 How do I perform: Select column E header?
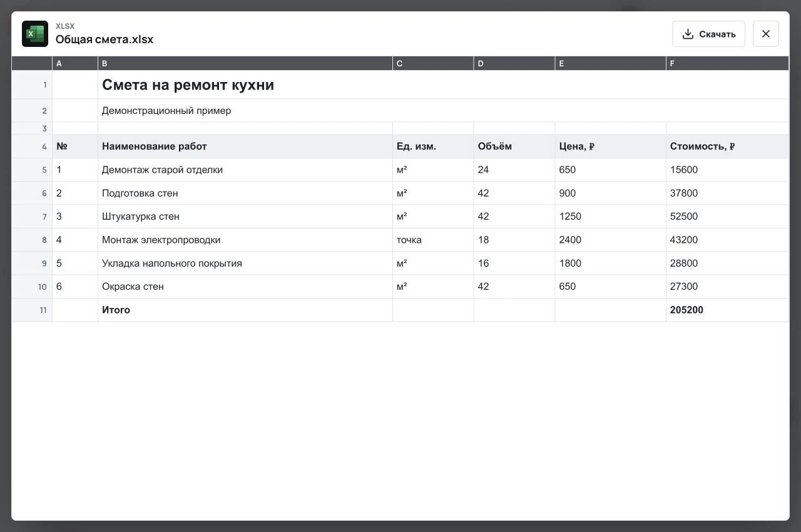tap(611, 63)
